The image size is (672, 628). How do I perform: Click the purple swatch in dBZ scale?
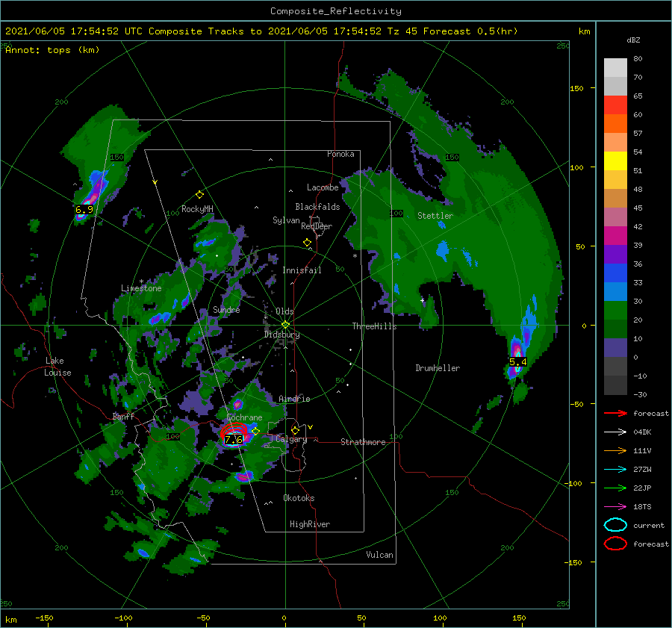(x=615, y=254)
